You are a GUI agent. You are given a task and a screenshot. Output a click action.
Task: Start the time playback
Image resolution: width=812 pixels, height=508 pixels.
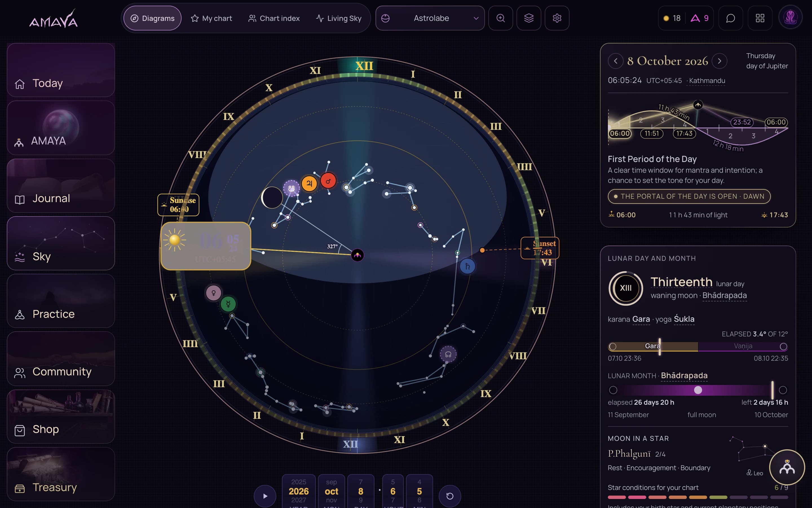click(x=265, y=496)
